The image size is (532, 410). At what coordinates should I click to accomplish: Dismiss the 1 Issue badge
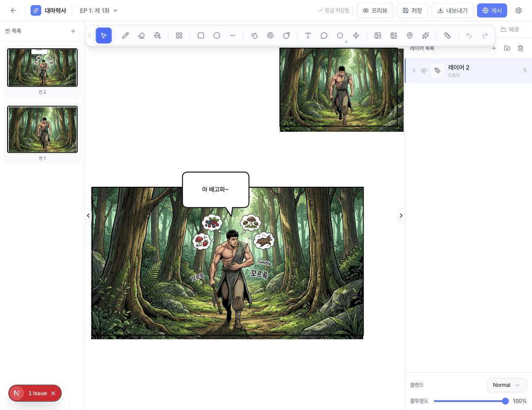pyautogui.click(x=53, y=393)
